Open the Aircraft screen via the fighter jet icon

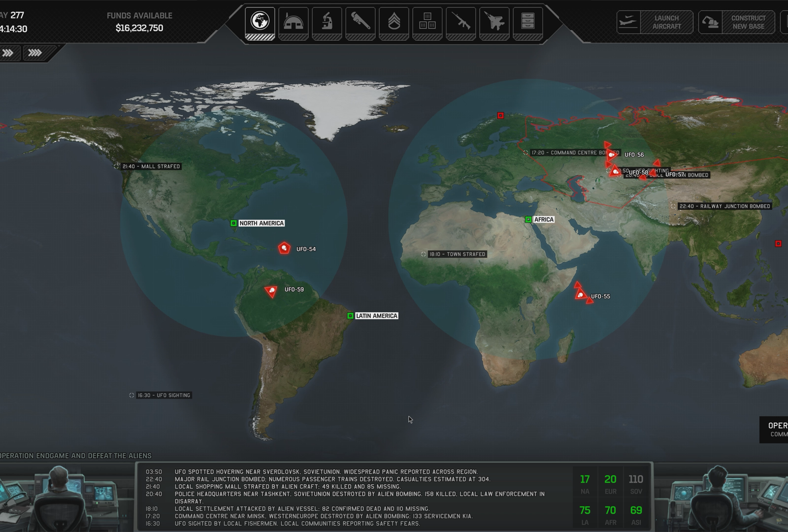click(x=495, y=22)
